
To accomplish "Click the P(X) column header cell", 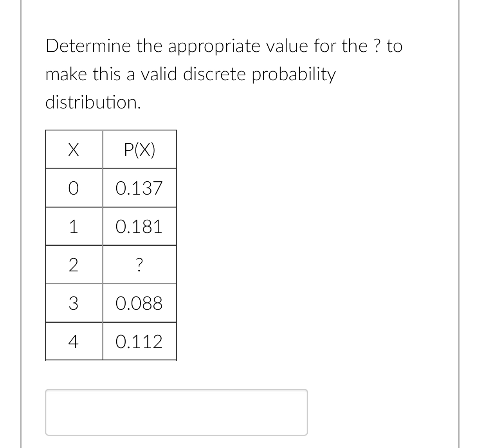I will click(140, 149).
